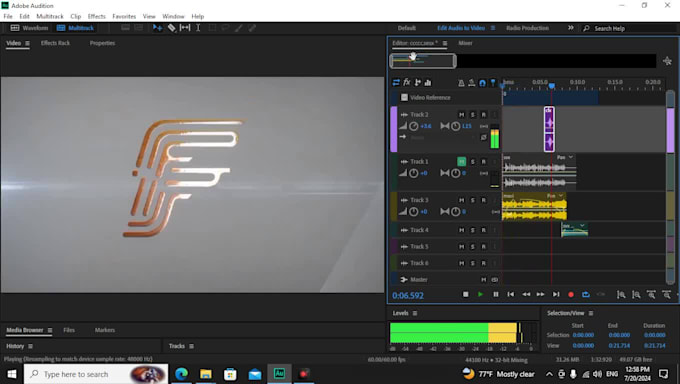Show the track EQ view
The image size is (680, 384).
[x=428, y=82]
